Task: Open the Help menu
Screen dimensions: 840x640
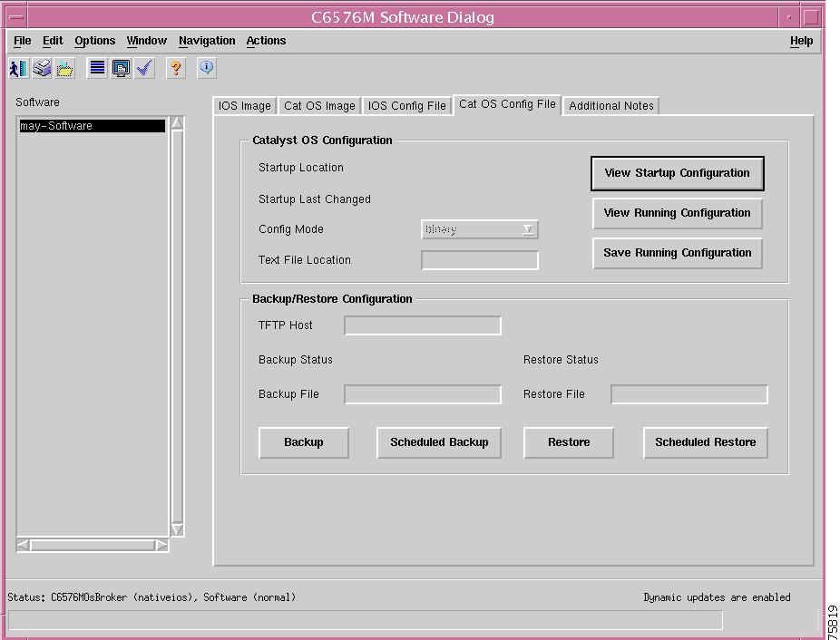Action: (x=801, y=41)
